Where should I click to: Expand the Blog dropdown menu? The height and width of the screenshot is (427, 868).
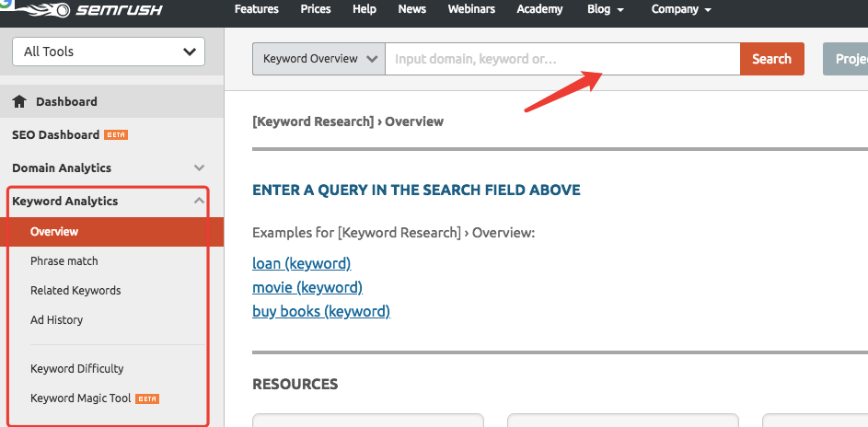[606, 9]
